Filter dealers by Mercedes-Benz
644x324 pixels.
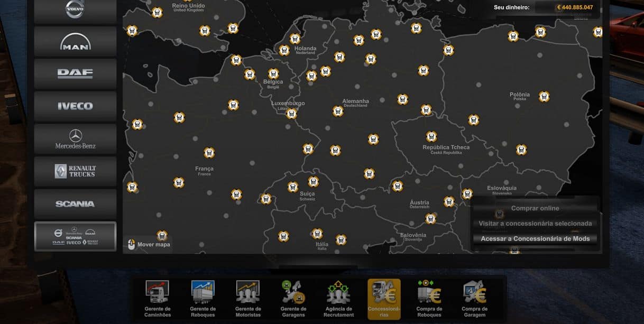[75, 139]
